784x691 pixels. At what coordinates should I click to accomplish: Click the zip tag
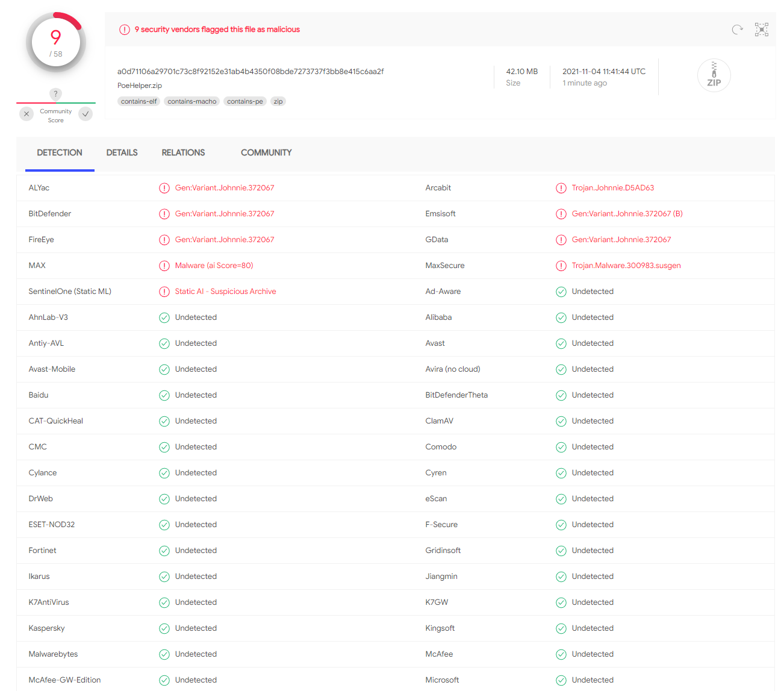[278, 101]
